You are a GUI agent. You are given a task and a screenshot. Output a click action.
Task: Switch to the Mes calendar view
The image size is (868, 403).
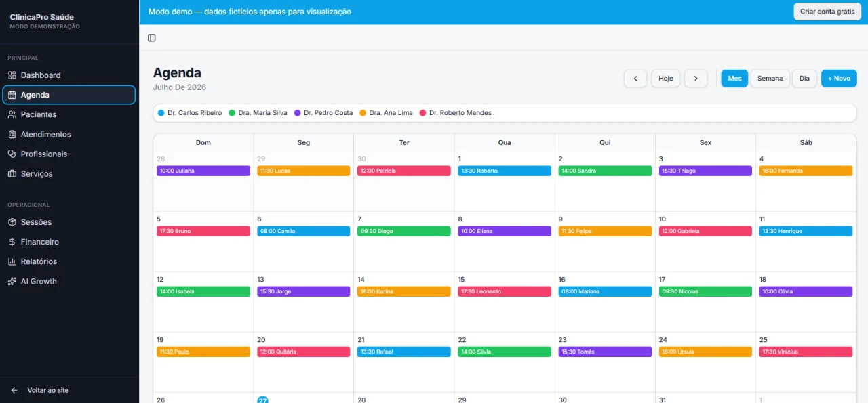(734, 79)
